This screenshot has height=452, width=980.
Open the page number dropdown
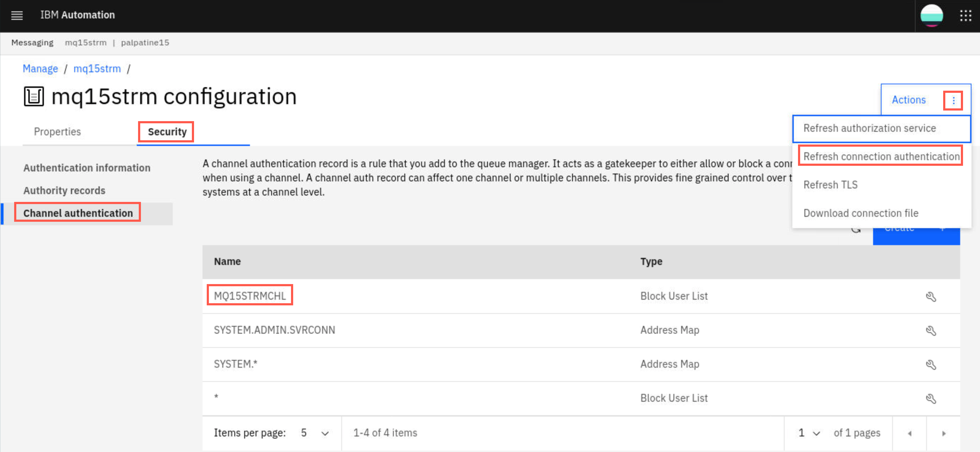click(x=809, y=433)
